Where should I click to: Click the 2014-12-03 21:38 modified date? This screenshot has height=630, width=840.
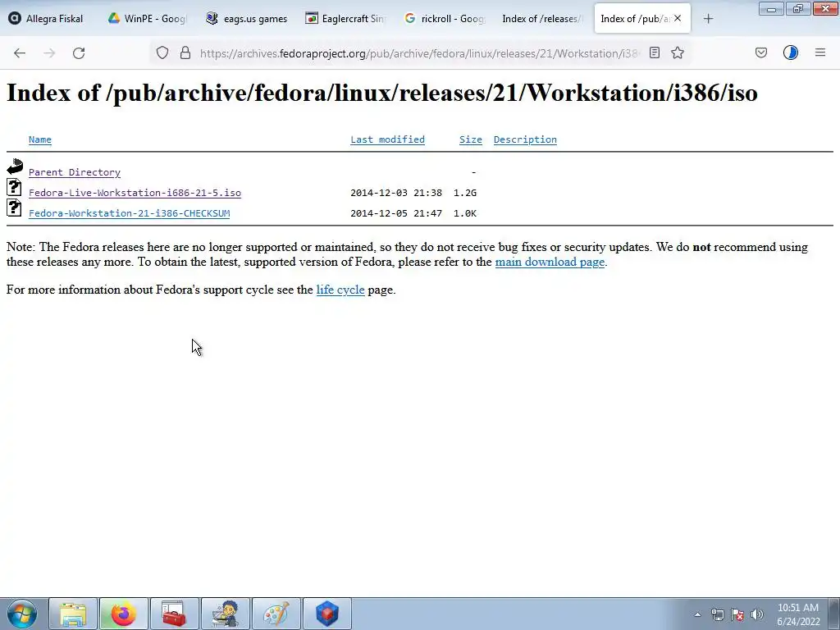(x=396, y=193)
